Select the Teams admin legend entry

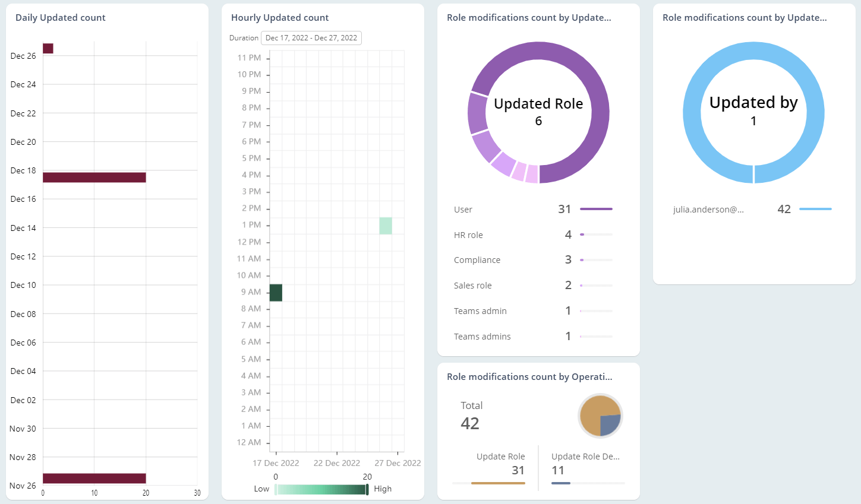[x=480, y=311]
